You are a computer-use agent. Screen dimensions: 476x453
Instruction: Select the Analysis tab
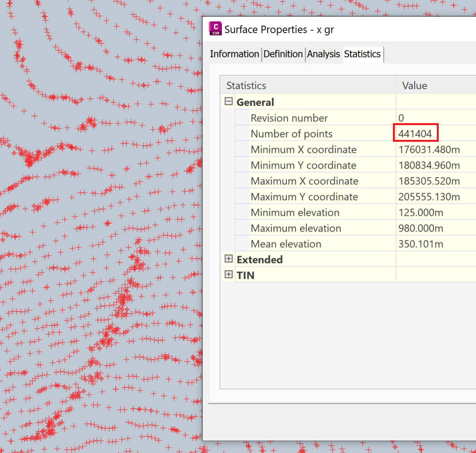point(323,54)
